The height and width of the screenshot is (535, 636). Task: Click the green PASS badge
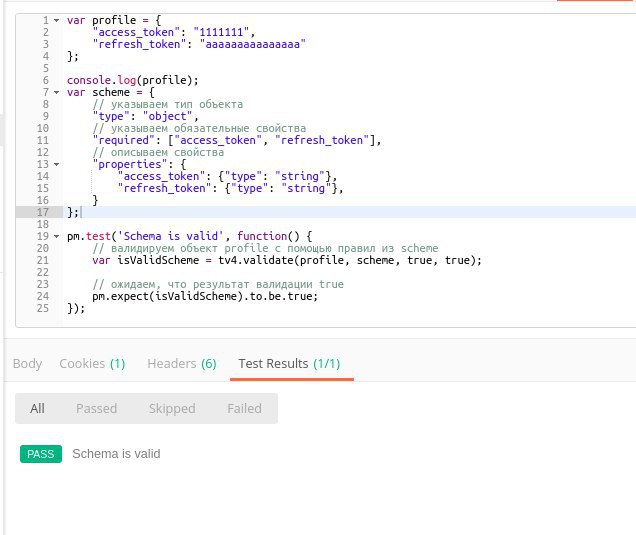[41, 454]
